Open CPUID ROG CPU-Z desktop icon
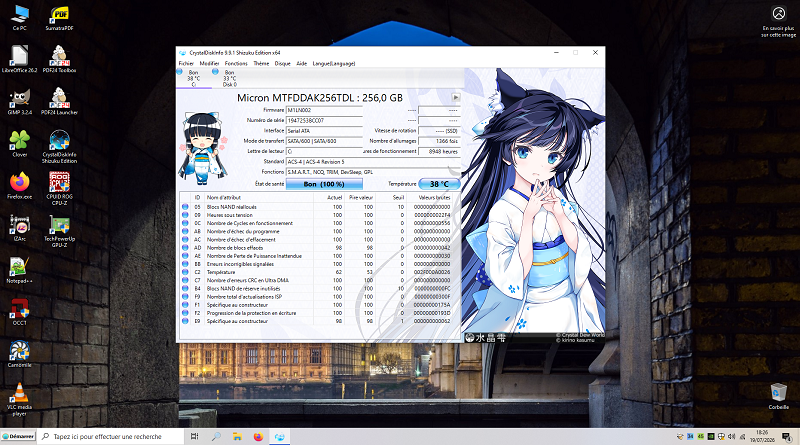Image resolution: width=800 pixels, height=445 pixels. tap(60, 188)
